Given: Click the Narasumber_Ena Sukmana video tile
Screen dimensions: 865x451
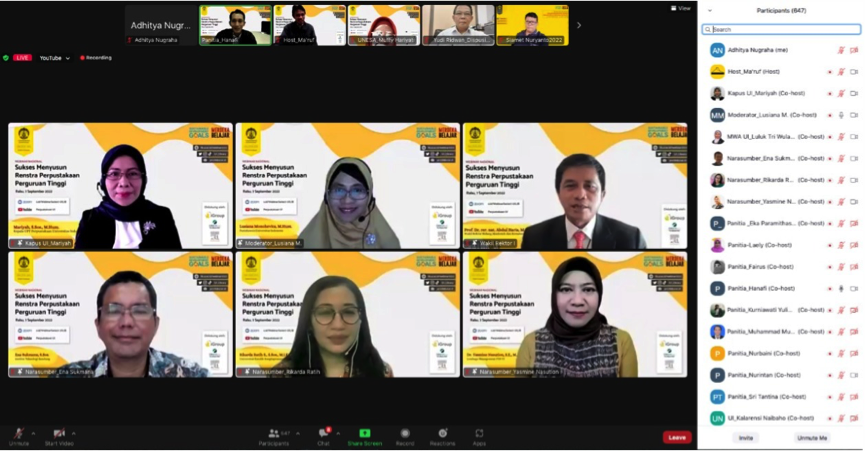Looking at the screenshot, I should (x=120, y=315).
